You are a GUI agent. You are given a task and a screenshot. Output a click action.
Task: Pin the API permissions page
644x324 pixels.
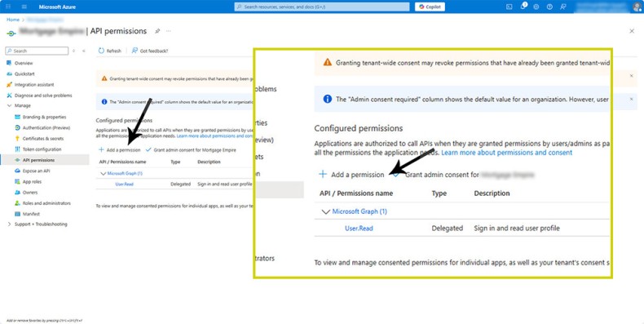[x=157, y=31]
